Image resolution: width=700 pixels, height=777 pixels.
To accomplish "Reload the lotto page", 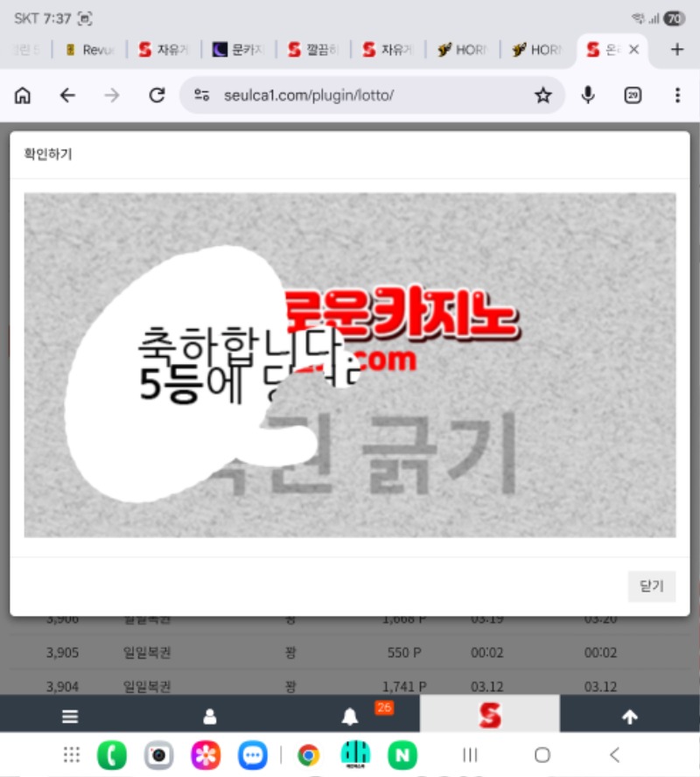I will point(157,95).
